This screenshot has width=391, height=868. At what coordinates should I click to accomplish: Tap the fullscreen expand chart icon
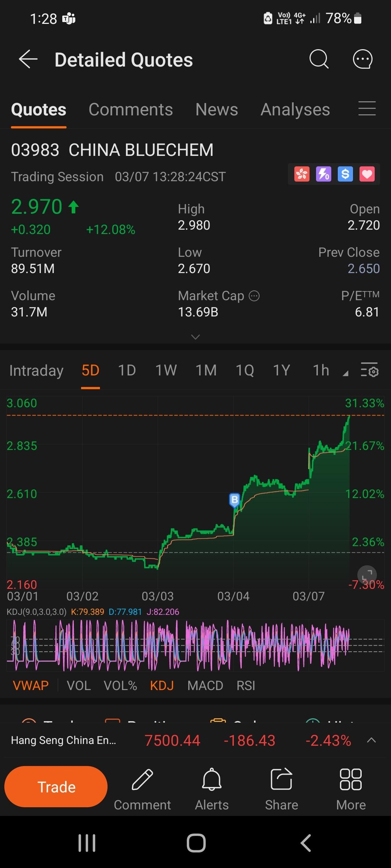[x=367, y=575]
